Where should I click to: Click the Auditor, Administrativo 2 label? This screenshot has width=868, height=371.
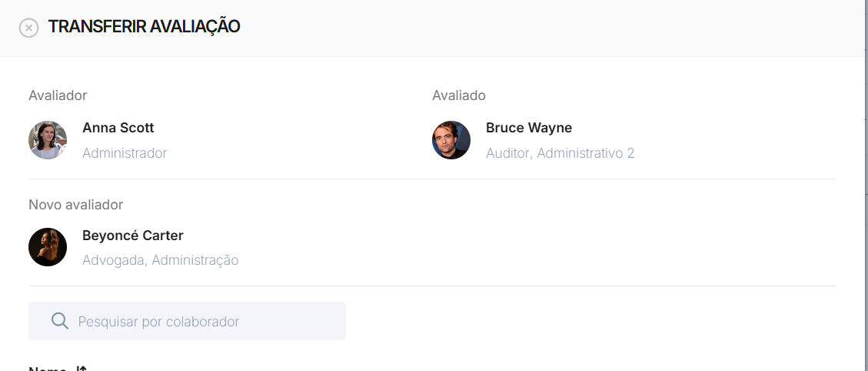point(560,153)
